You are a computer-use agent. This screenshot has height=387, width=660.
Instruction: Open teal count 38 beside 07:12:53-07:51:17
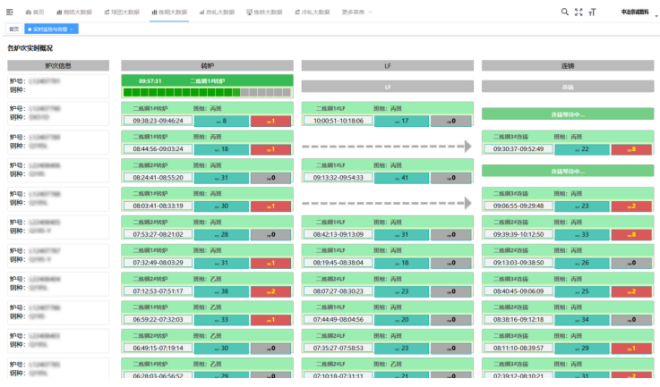click(221, 291)
